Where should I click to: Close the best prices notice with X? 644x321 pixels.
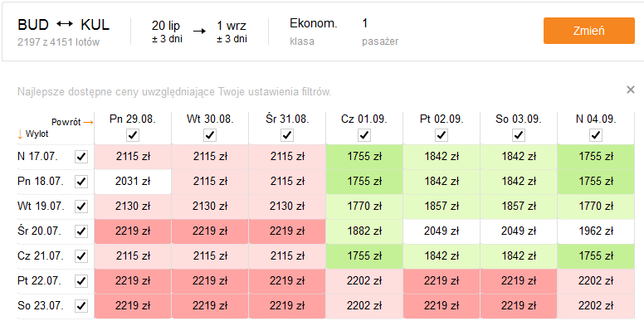point(631,90)
